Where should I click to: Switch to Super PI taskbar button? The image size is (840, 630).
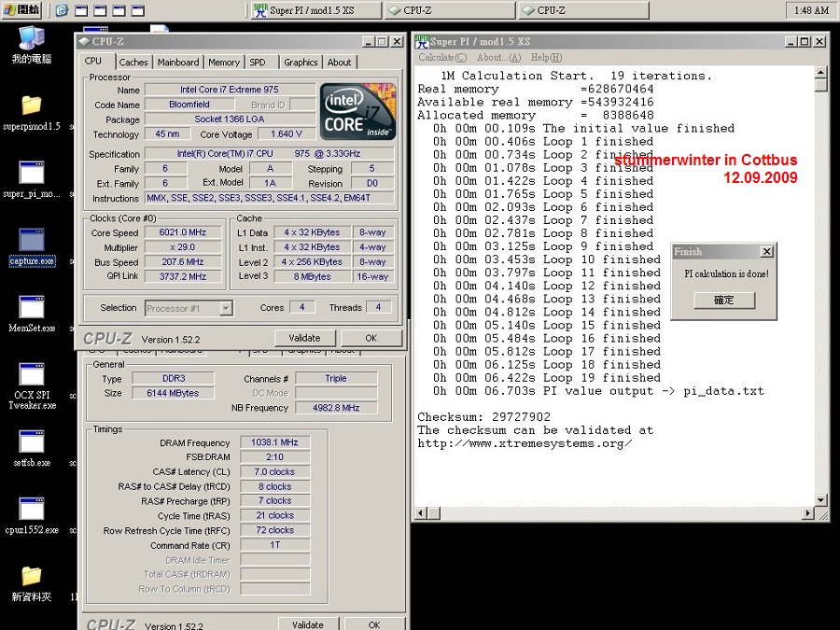point(316,10)
